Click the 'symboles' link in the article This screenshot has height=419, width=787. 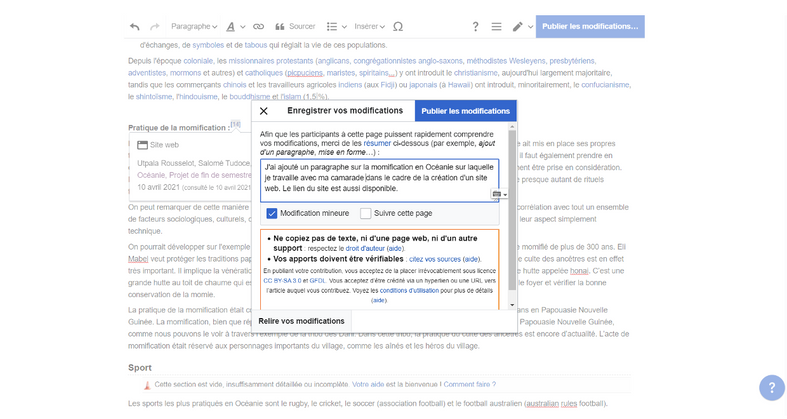pos(208,45)
